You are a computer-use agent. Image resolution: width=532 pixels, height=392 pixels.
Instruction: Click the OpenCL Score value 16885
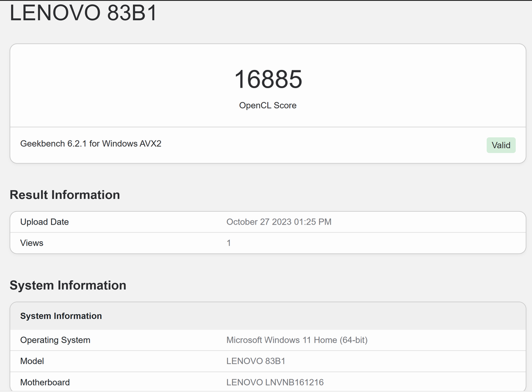coord(268,79)
